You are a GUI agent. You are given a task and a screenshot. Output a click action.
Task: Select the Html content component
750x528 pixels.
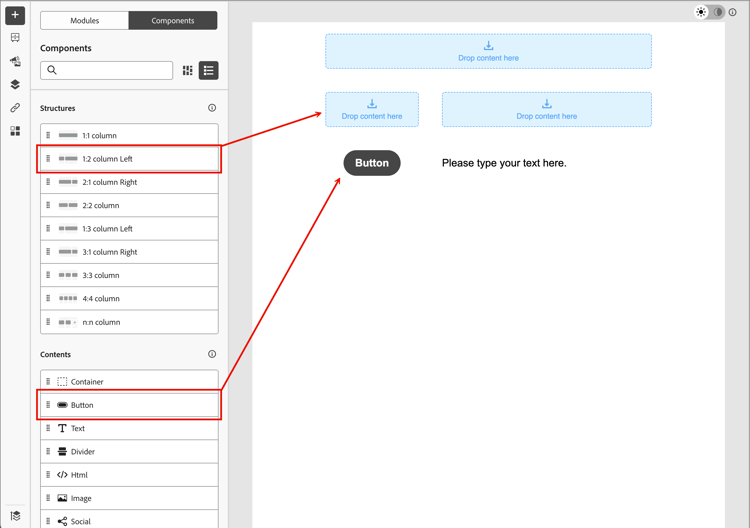pos(129,475)
